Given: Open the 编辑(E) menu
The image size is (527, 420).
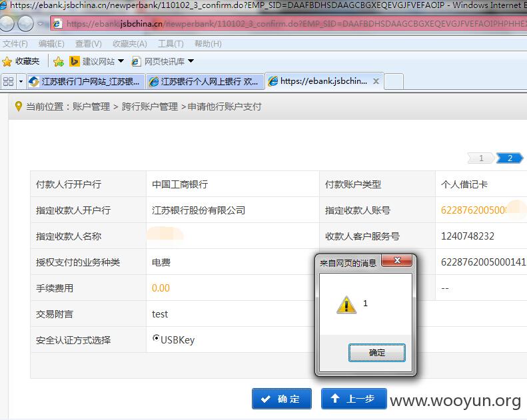Looking at the screenshot, I should 51,44.
